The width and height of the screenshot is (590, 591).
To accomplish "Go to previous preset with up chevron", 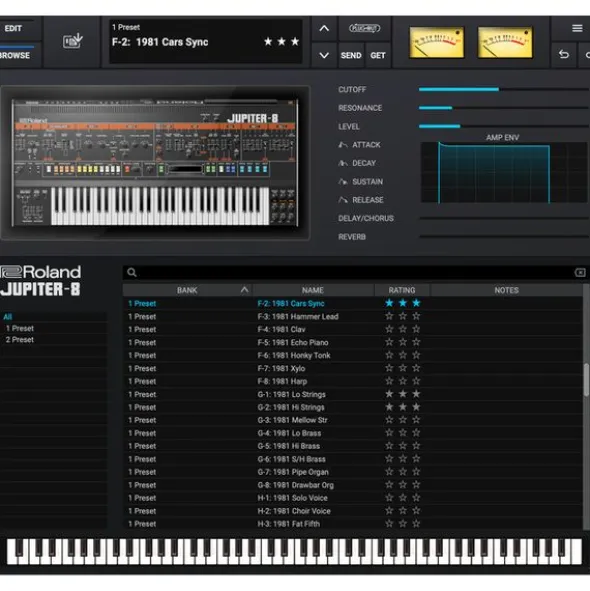I will click(324, 29).
